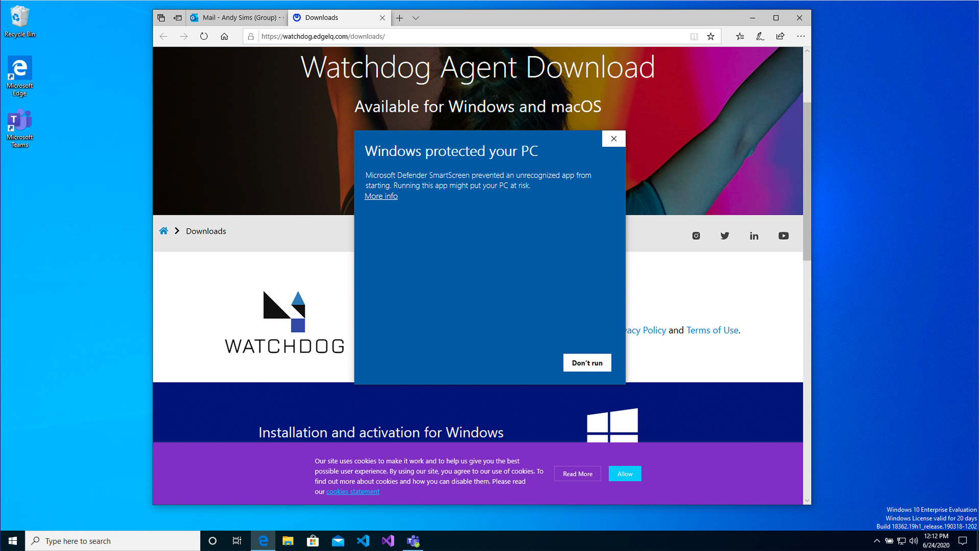Open Microsoft Edge desktop shortcut
The image size is (980, 551).
point(19,76)
